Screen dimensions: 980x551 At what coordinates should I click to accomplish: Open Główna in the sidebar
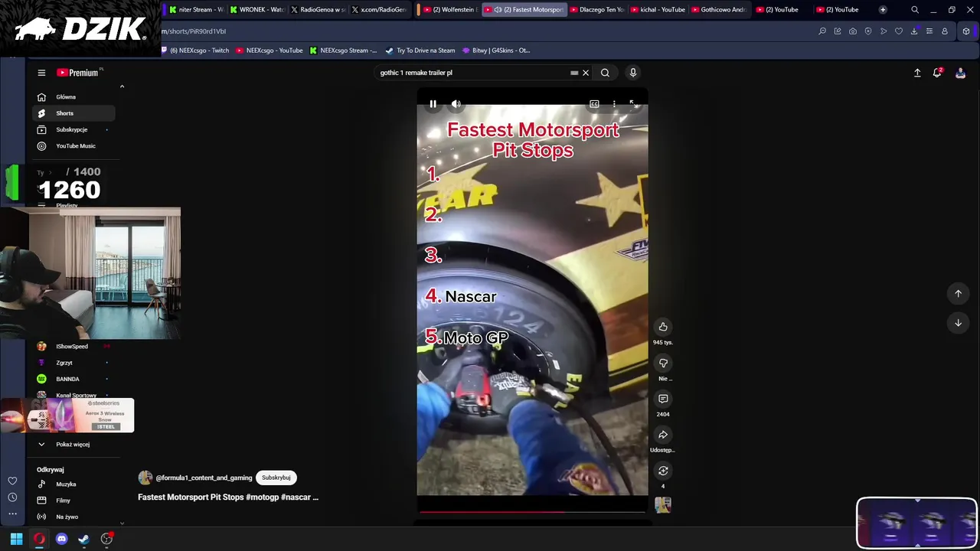73,97
